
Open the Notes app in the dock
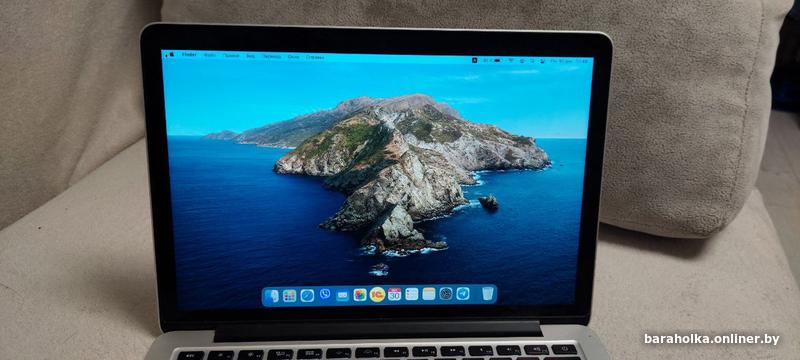tap(429, 294)
